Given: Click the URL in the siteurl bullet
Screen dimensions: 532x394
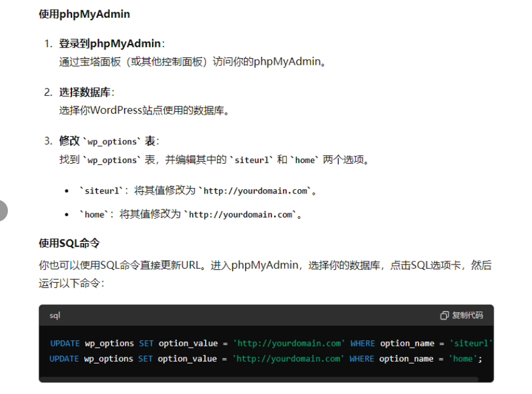Looking at the screenshot, I should [255, 191].
